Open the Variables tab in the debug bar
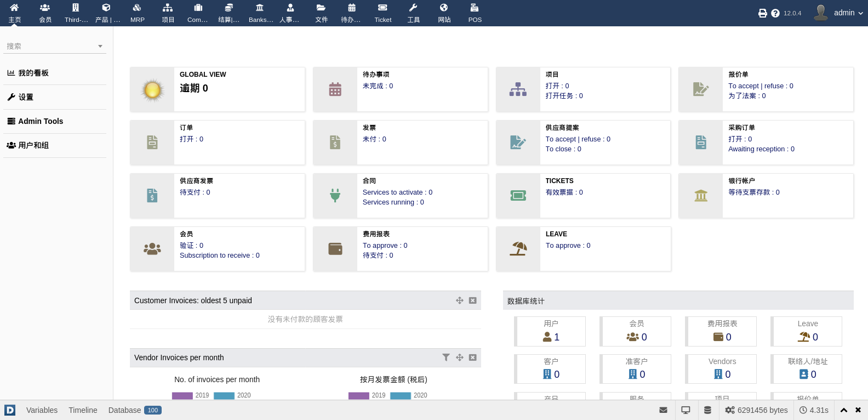This screenshot has width=868, height=420. coord(42,410)
